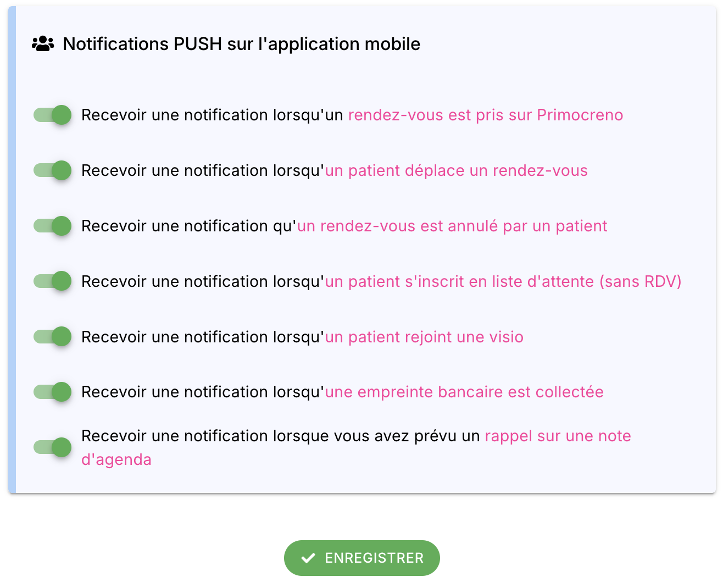Click "Recevoir une notification lorsque vous avez prévu un" label
The width and height of the screenshot is (723, 588).
[281, 436]
